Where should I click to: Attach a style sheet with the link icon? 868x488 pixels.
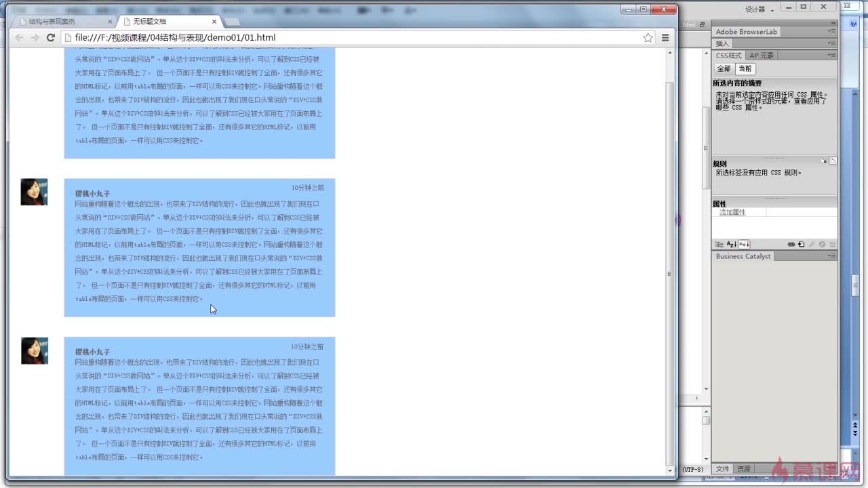[x=791, y=244]
